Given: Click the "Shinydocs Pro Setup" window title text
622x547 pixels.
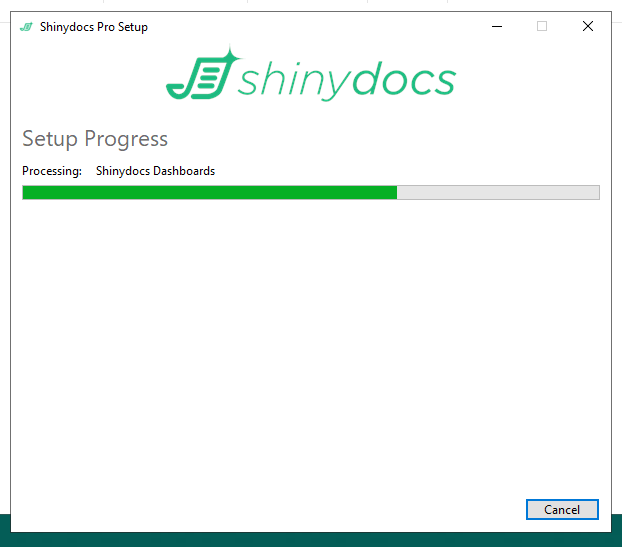Looking at the screenshot, I should [x=93, y=27].
